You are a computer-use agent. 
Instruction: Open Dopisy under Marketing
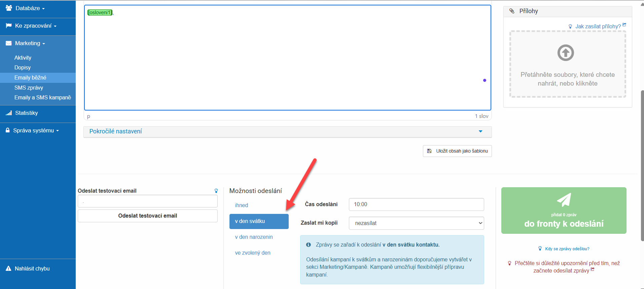tap(23, 68)
